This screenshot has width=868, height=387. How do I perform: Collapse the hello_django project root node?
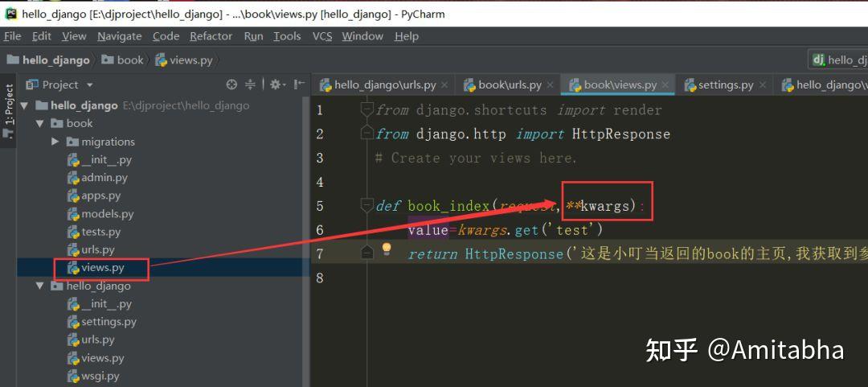click(24, 105)
